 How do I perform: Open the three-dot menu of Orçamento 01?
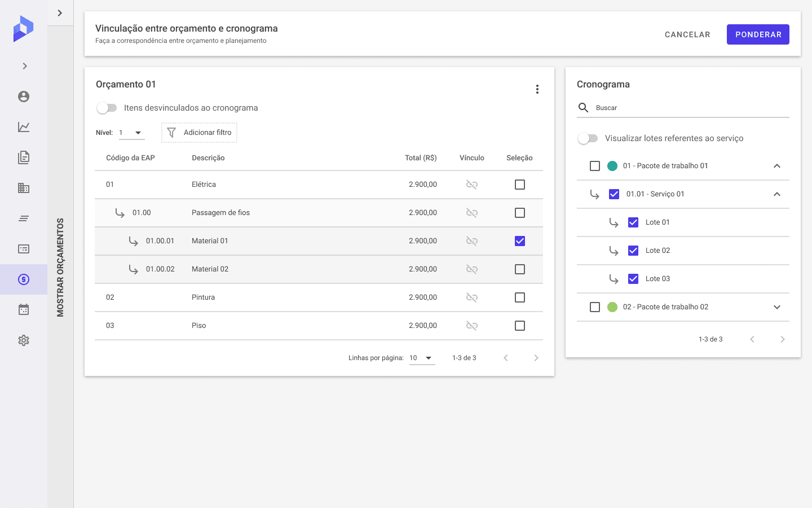(x=537, y=89)
